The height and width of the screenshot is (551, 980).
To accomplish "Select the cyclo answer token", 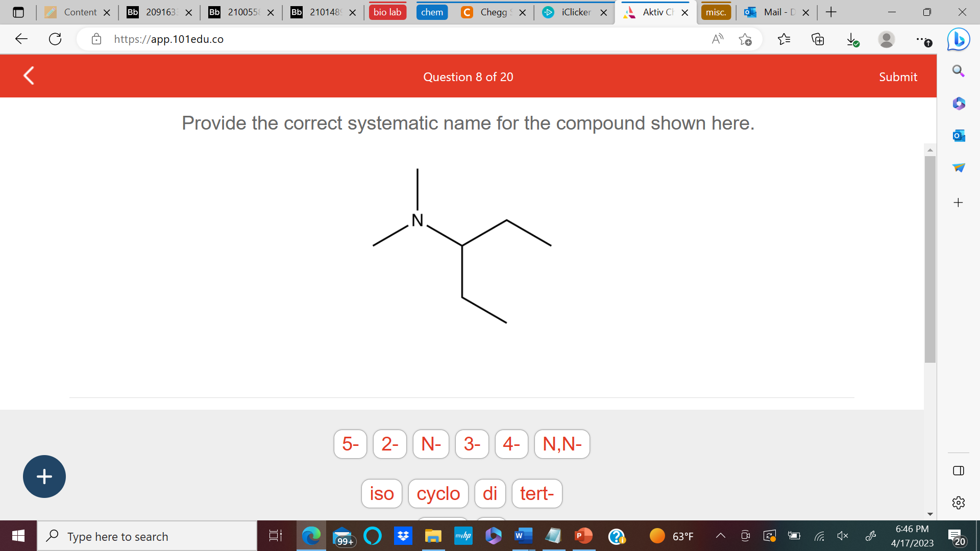I will point(438,493).
